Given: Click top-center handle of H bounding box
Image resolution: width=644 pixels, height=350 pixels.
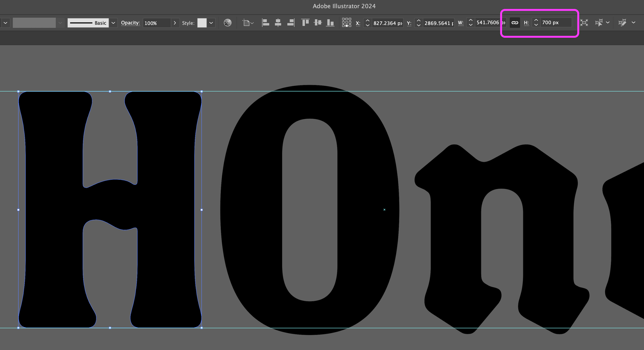Looking at the screenshot, I should (x=110, y=91).
